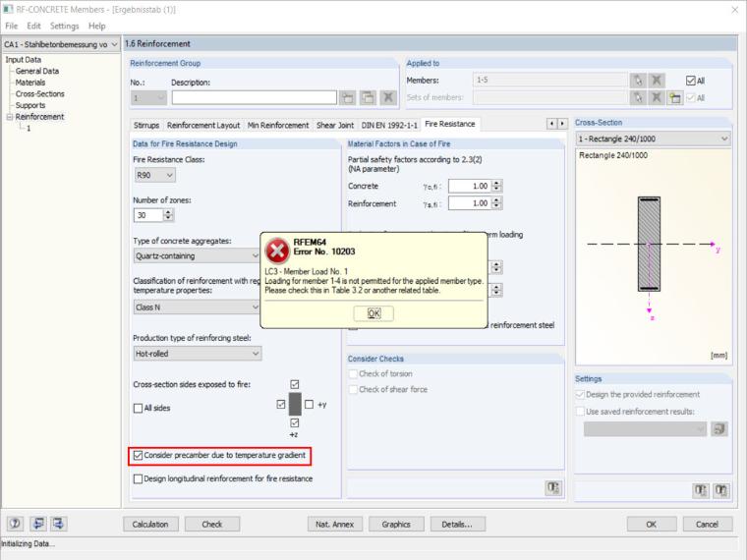Click the Graphics button
This screenshot has width=747, height=560.
click(396, 525)
